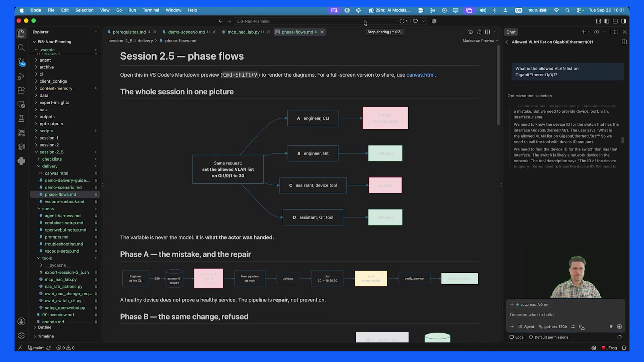Screen dimensions: 644x362
Task: Click Default permissions in chat footer
Action: [x=548, y=337]
